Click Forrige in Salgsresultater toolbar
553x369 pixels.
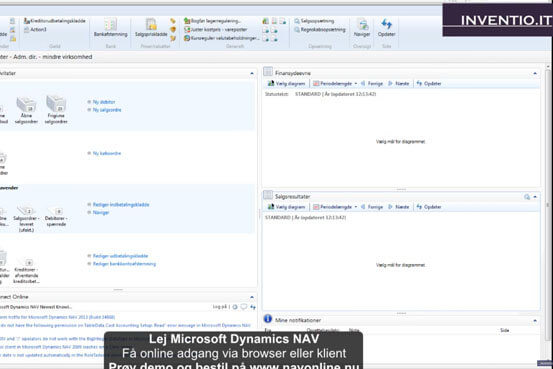pos(372,207)
